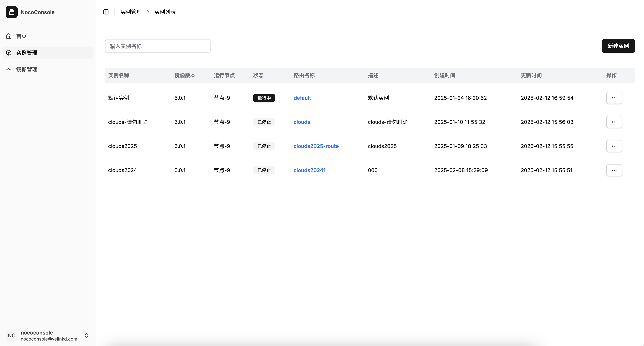Click the NC user avatar
The width and height of the screenshot is (644, 346).
coord(11,335)
